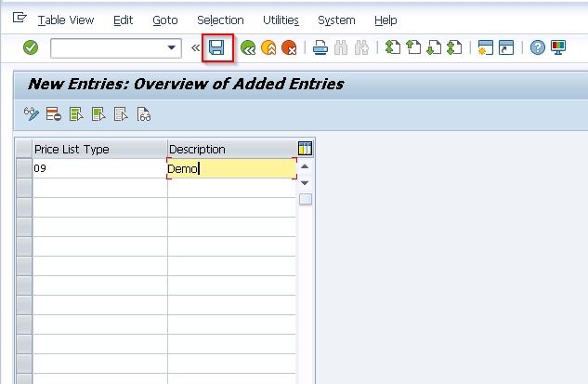Jump to the last page icon

(x=454, y=47)
